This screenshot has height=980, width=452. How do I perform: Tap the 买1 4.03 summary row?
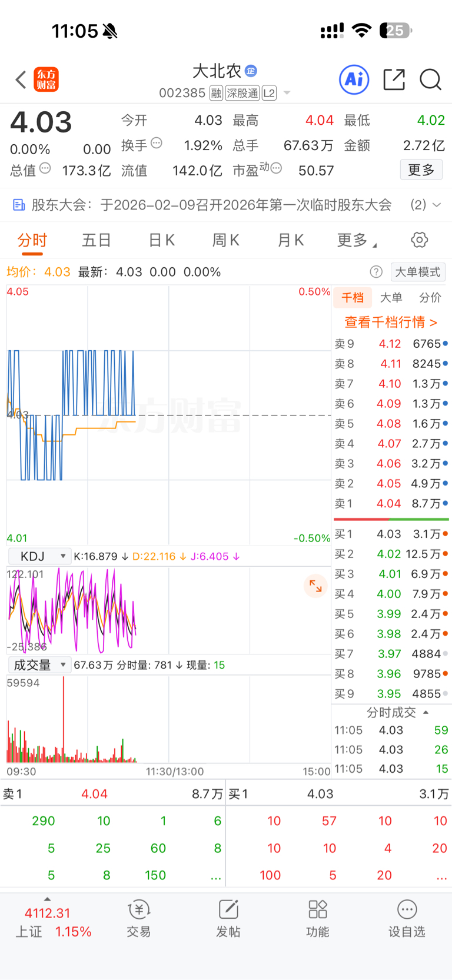[x=338, y=794]
